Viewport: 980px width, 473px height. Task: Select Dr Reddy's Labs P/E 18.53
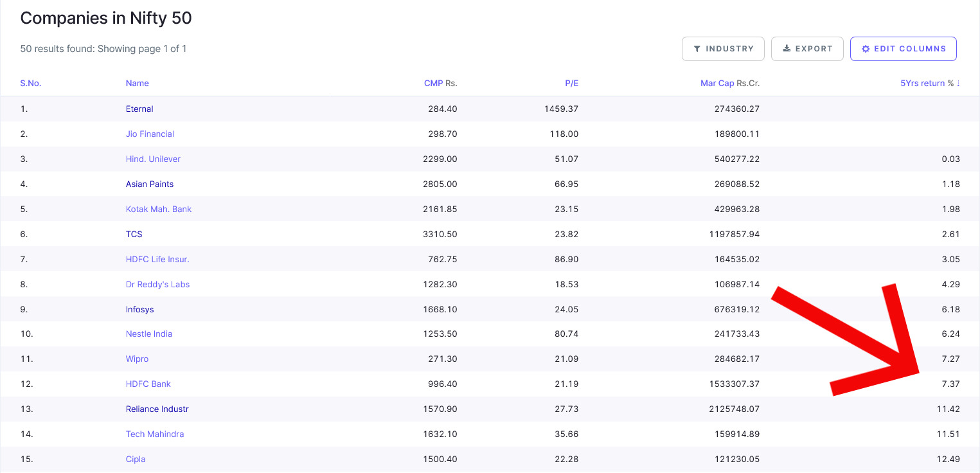[x=567, y=285]
